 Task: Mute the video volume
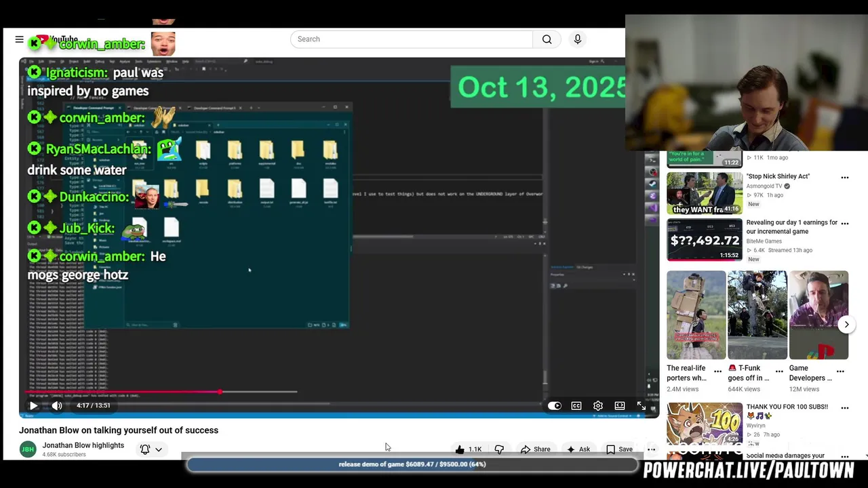point(57,405)
